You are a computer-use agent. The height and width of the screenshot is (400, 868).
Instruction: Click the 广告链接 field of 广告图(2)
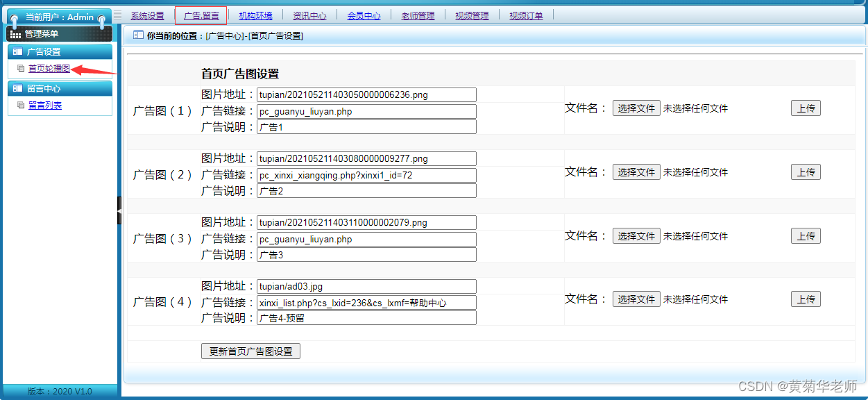[x=366, y=176]
